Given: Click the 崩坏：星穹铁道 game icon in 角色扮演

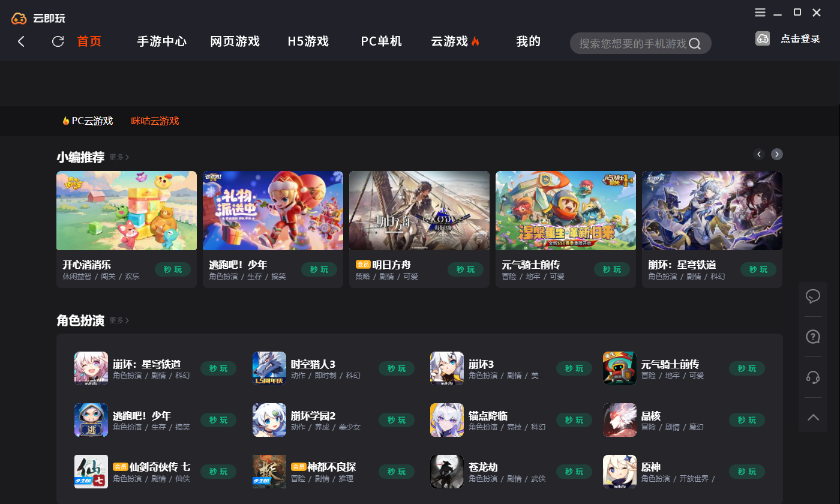Looking at the screenshot, I should [91, 368].
